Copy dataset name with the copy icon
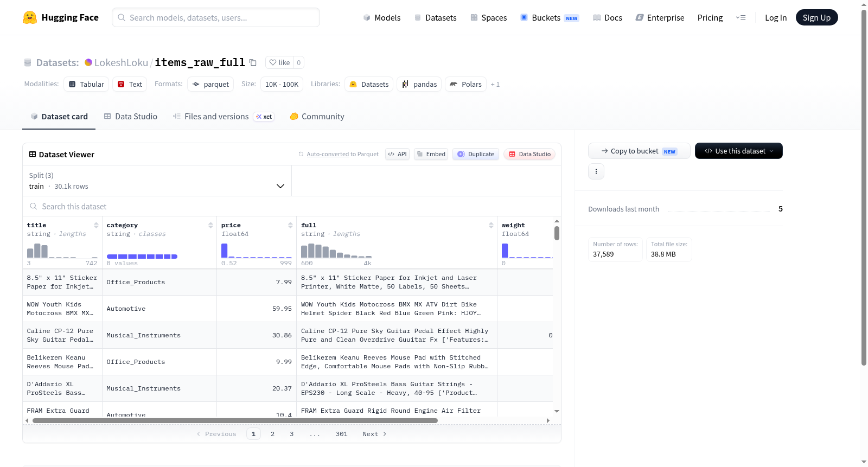Viewport: 868px width, 467px height. pyautogui.click(x=253, y=62)
